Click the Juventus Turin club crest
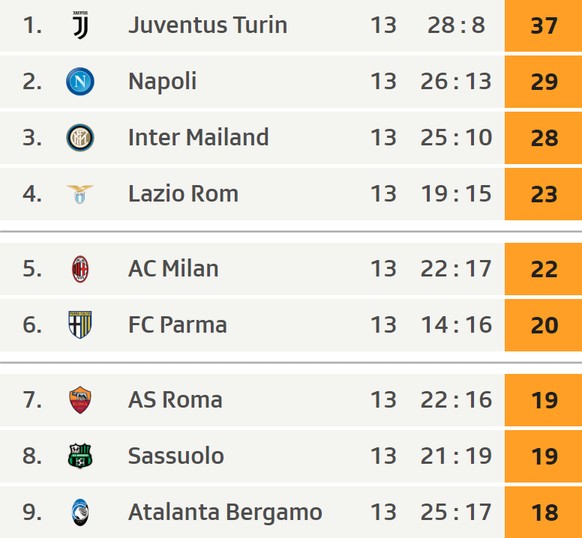Image resolution: width=582 pixels, height=538 pixels. [x=80, y=25]
